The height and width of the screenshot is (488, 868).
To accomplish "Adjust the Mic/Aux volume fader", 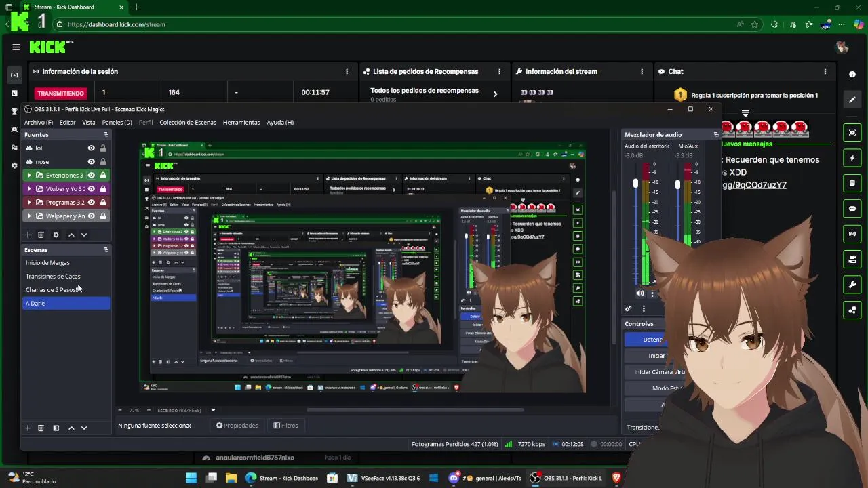I will 677,184.
